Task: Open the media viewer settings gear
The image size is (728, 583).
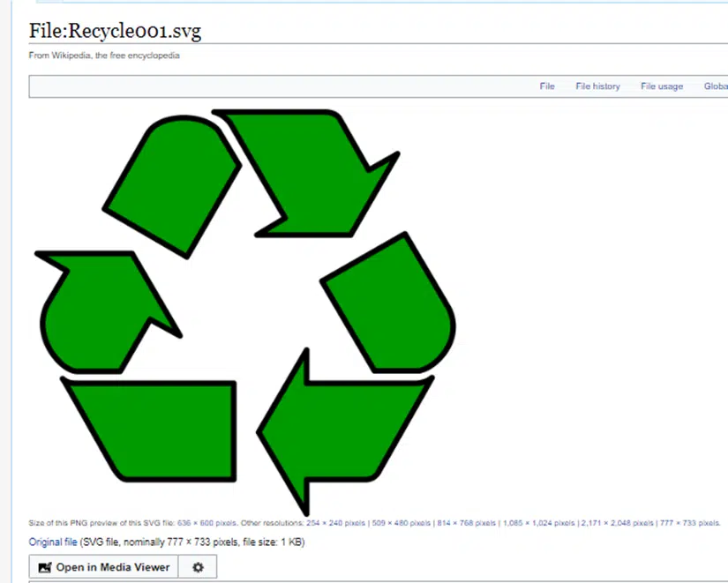Action: click(x=198, y=567)
